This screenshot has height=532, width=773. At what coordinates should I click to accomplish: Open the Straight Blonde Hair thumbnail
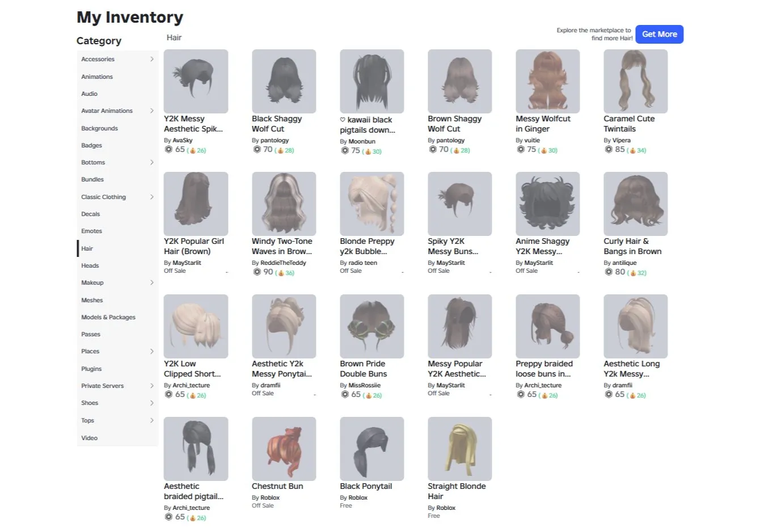tap(459, 449)
